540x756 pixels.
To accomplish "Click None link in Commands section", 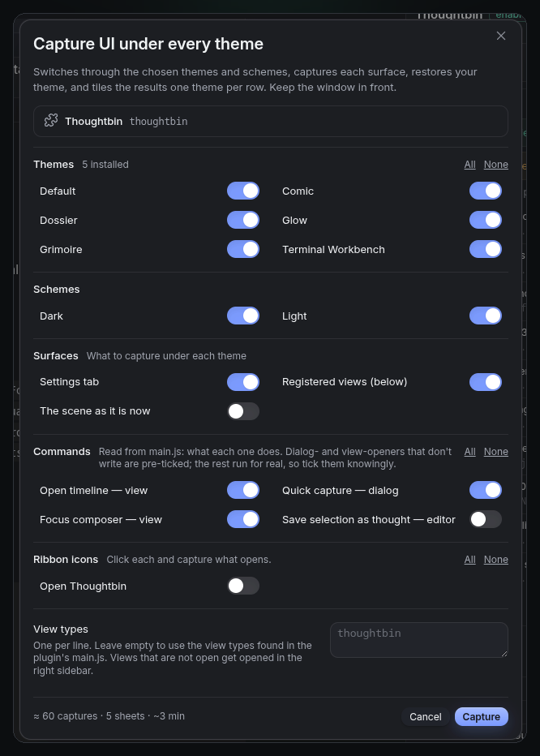I will pyautogui.click(x=496, y=452).
